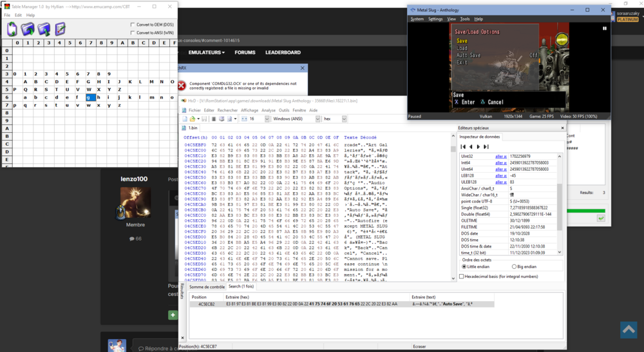This screenshot has width=644, height=352.
Task: Toggle Hexadecimal basis for integral numbers
Action: (462, 276)
